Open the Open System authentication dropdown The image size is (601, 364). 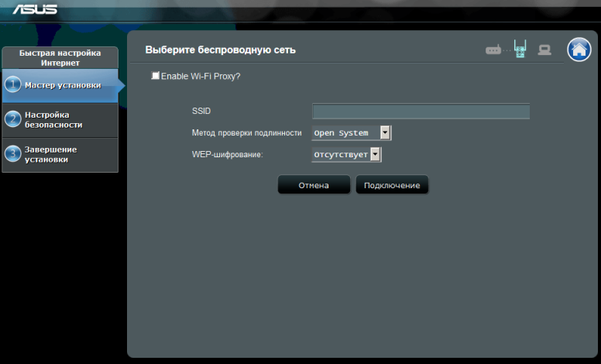click(352, 133)
